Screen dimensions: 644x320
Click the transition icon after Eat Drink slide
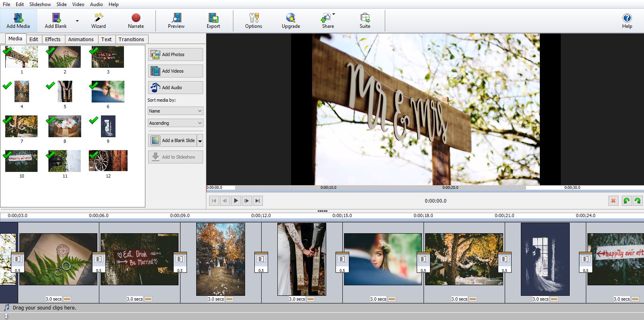180,259
